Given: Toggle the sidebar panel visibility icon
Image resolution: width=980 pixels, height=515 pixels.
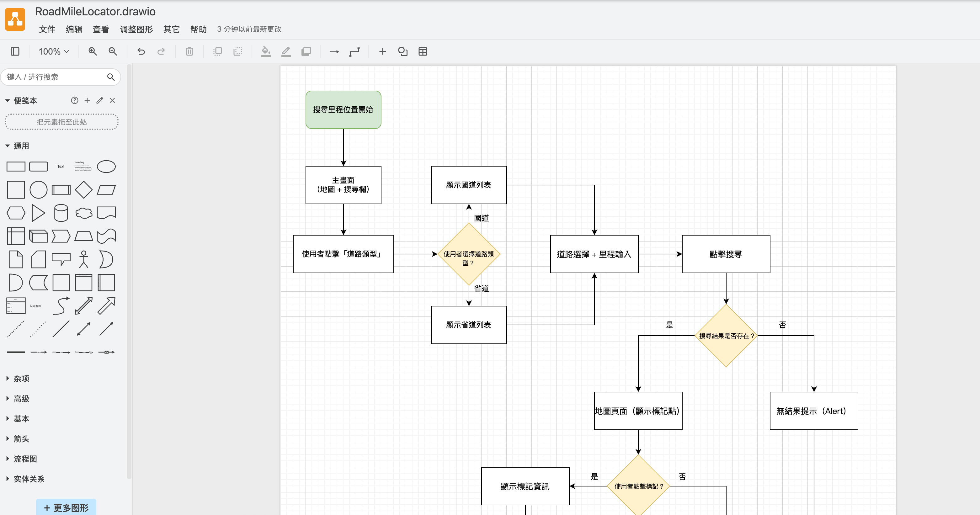Looking at the screenshot, I should pyautogui.click(x=15, y=51).
